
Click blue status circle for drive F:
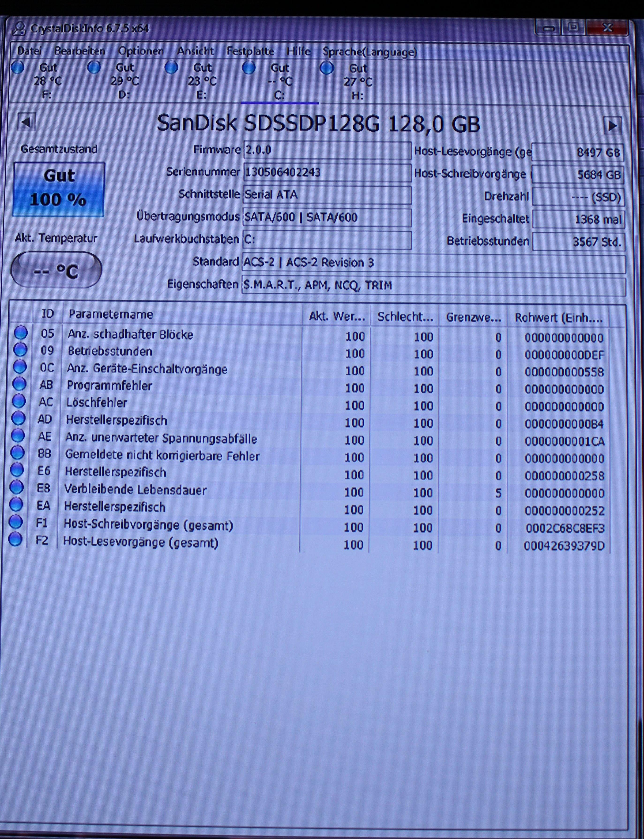click(x=18, y=68)
